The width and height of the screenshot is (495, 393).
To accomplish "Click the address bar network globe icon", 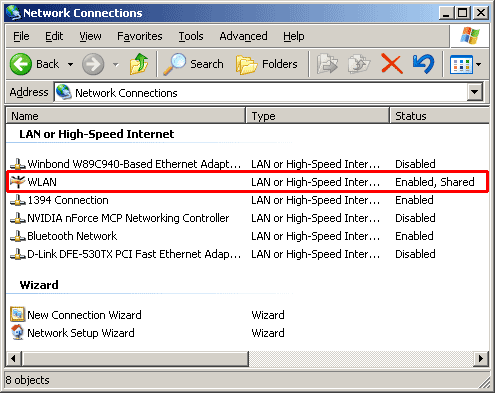I will point(64,92).
